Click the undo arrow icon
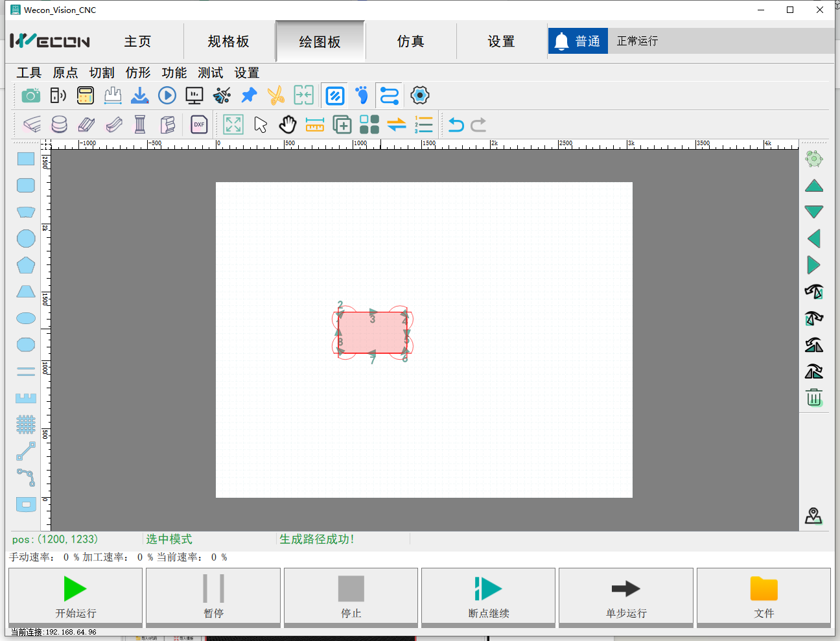840x641 pixels. tap(456, 124)
